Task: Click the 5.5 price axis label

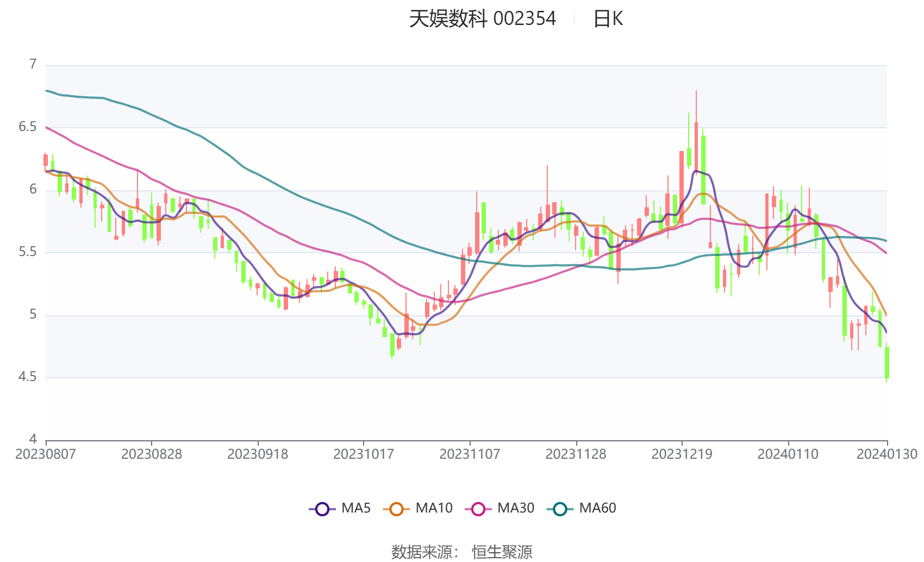Action: click(x=28, y=252)
